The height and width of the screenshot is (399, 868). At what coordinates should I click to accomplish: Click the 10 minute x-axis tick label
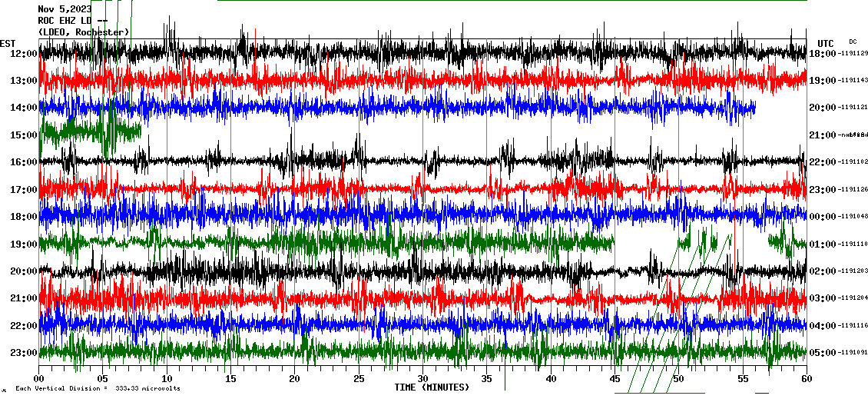[167, 379]
